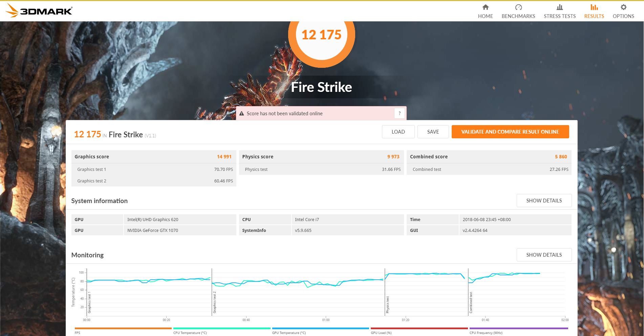This screenshot has height=336, width=644.
Task: Select the Combined test row label
Action: (x=427, y=170)
